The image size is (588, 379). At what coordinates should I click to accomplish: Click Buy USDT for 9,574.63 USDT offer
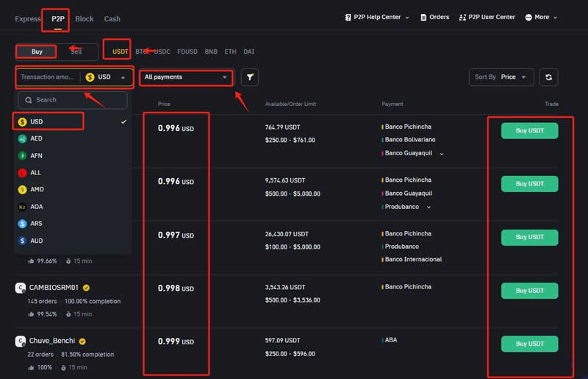pos(529,184)
